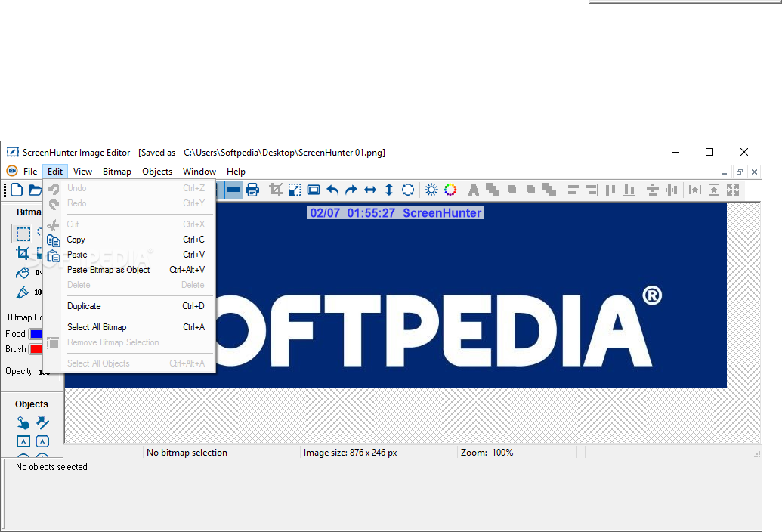782x532 pixels.
Task: Click the Rotate image toolbar icon
Action: pyautogui.click(x=408, y=190)
